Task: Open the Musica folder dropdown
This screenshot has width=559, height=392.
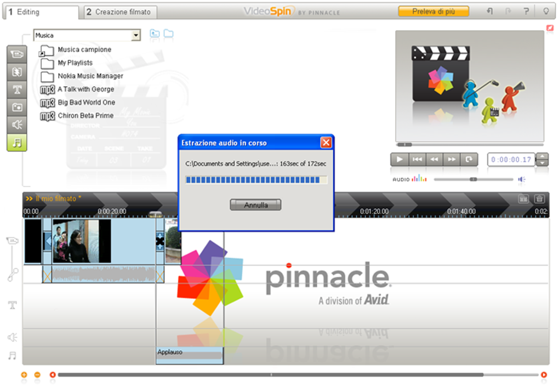Action: (x=136, y=35)
